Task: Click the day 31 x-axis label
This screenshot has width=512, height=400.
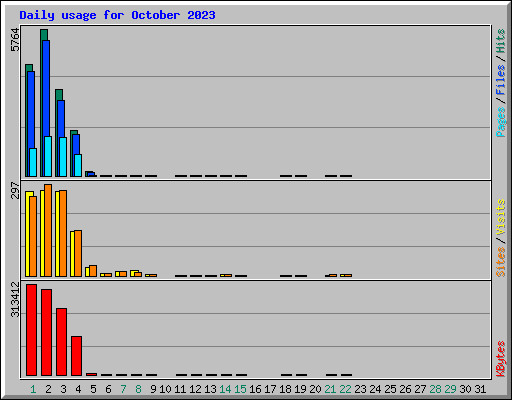Action: click(x=480, y=389)
